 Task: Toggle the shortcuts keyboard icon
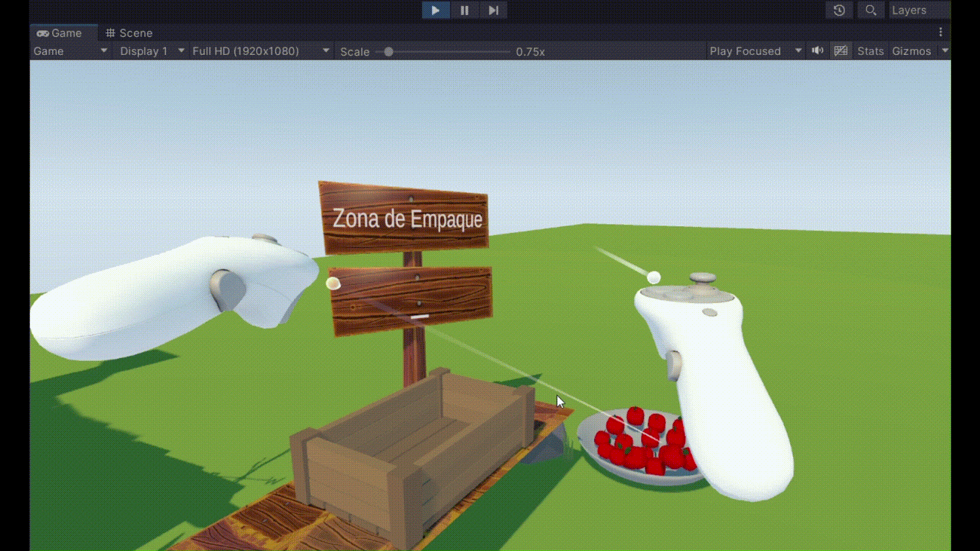[x=841, y=51]
